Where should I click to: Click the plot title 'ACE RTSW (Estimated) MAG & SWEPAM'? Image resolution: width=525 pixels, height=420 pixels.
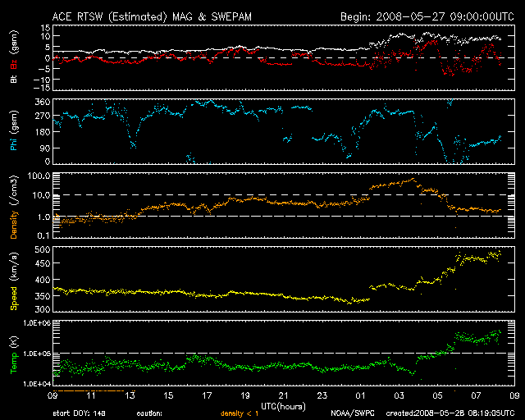click(x=152, y=16)
